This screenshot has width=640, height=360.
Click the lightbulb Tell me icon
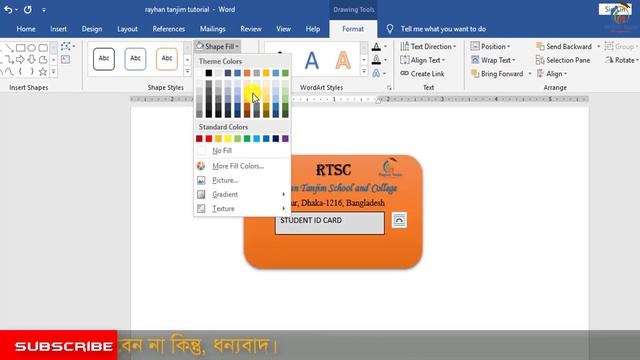pyautogui.click(x=390, y=29)
